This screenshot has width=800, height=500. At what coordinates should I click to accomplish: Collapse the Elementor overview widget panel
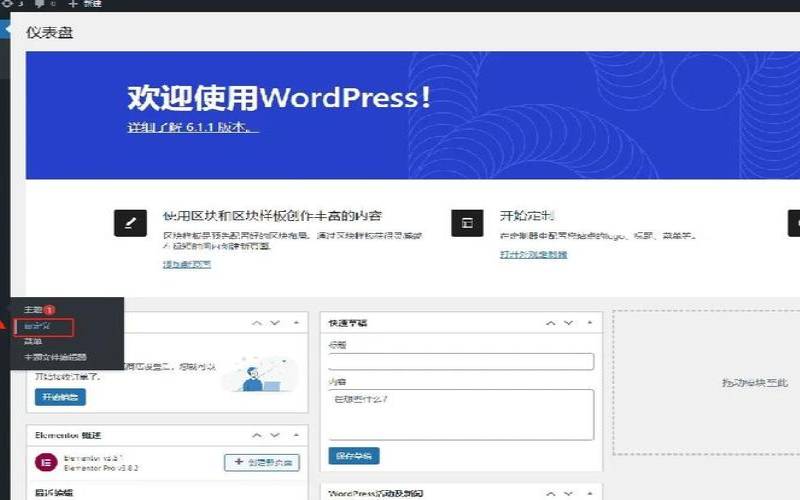pyautogui.click(x=295, y=435)
